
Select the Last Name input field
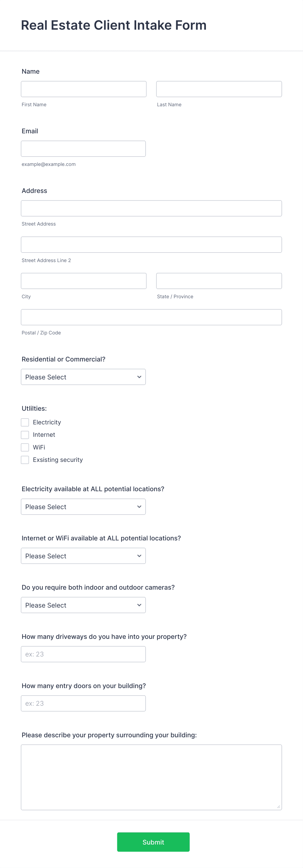pos(219,89)
